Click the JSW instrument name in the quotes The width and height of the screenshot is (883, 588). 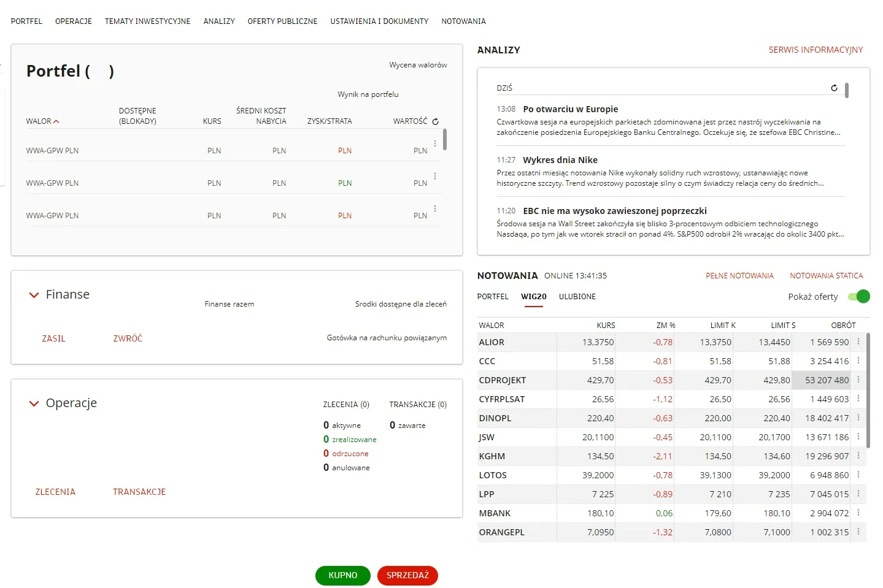coord(487,437)
